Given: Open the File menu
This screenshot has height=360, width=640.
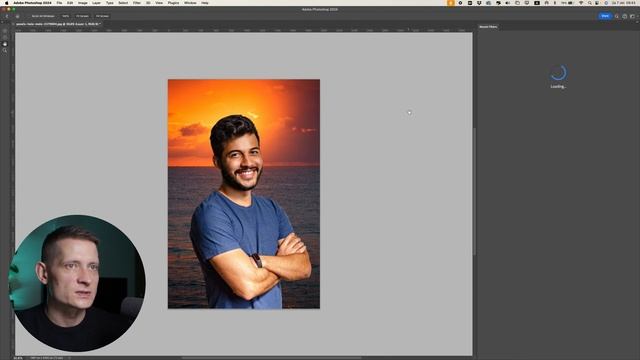Looking at the screenshot, I should [x=60, y=3].
